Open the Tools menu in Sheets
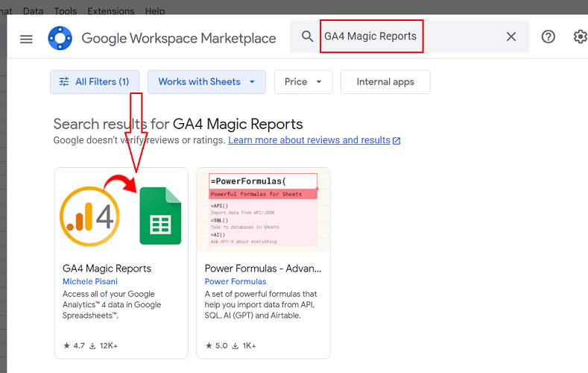588x373 pixels. pos(66,11)
